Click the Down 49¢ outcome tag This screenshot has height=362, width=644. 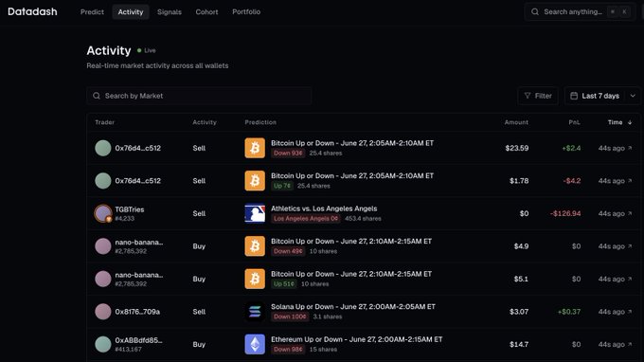pyautogui.click(x=288, y=251)
